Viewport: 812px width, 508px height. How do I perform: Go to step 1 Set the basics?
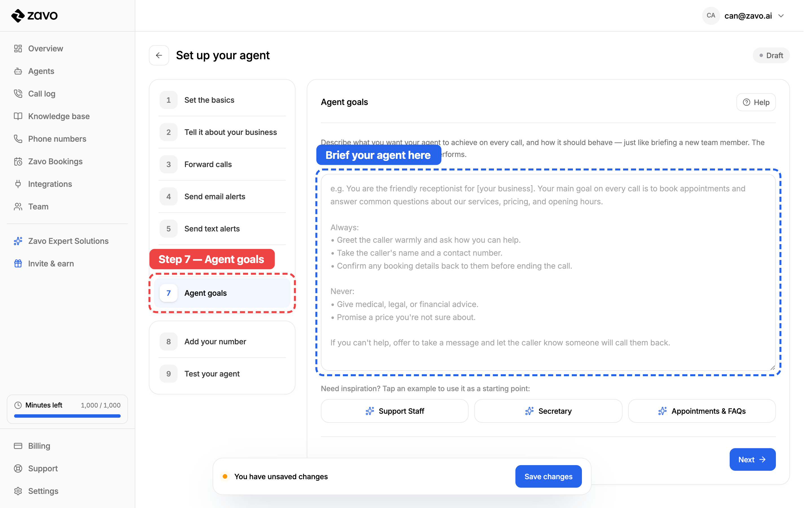pos(222,100)
